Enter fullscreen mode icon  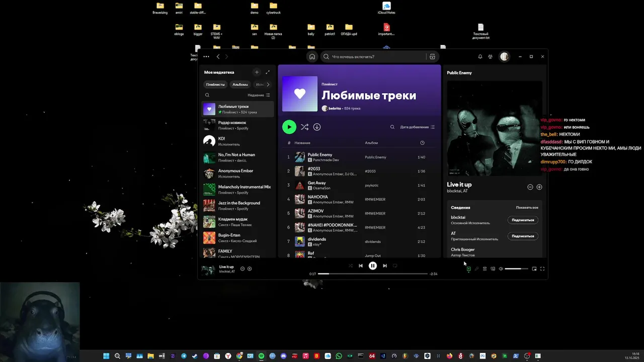[x=542, y=269]
